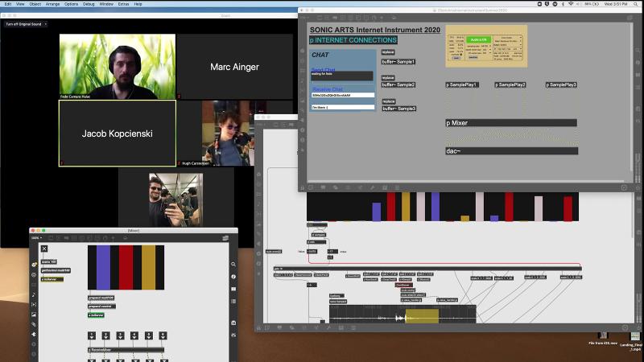Open the Extras menu

tap(123, 4)
